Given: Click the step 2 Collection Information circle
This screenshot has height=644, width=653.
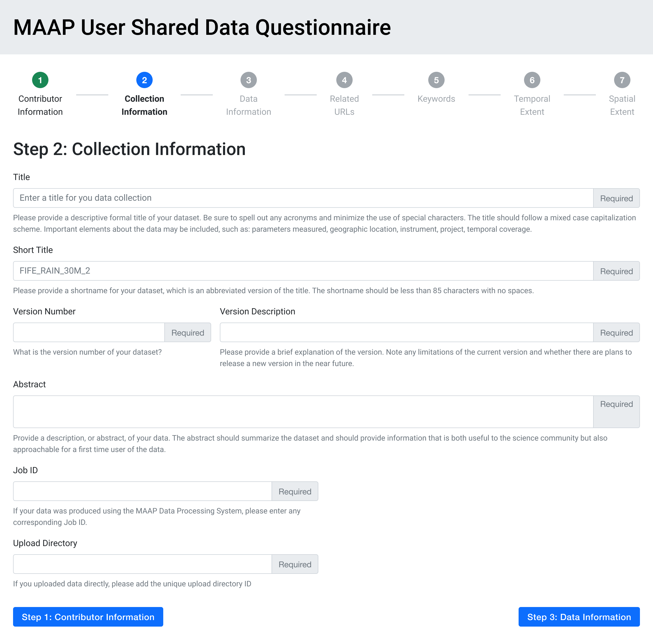Looking at the screenshot, I should click(x=144, y=80).
